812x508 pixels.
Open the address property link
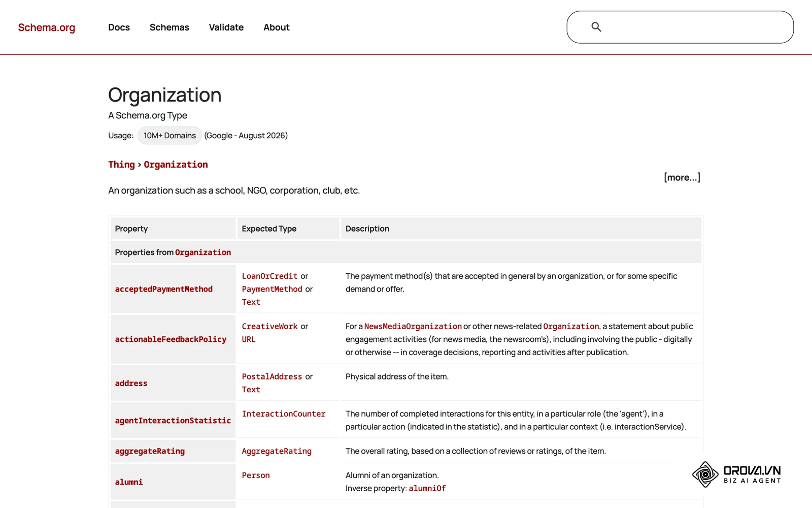tap(131, 384)
